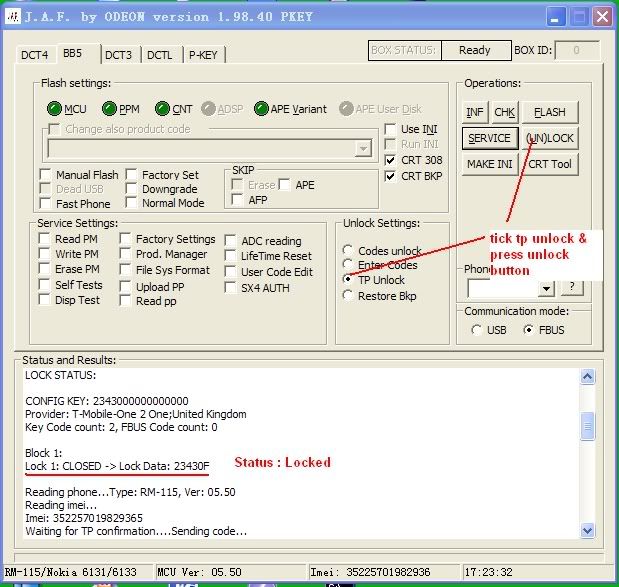This screenshot has width=619, height=587.
Task: Enable the Upload PP checkbox
Action: (125, 286)
